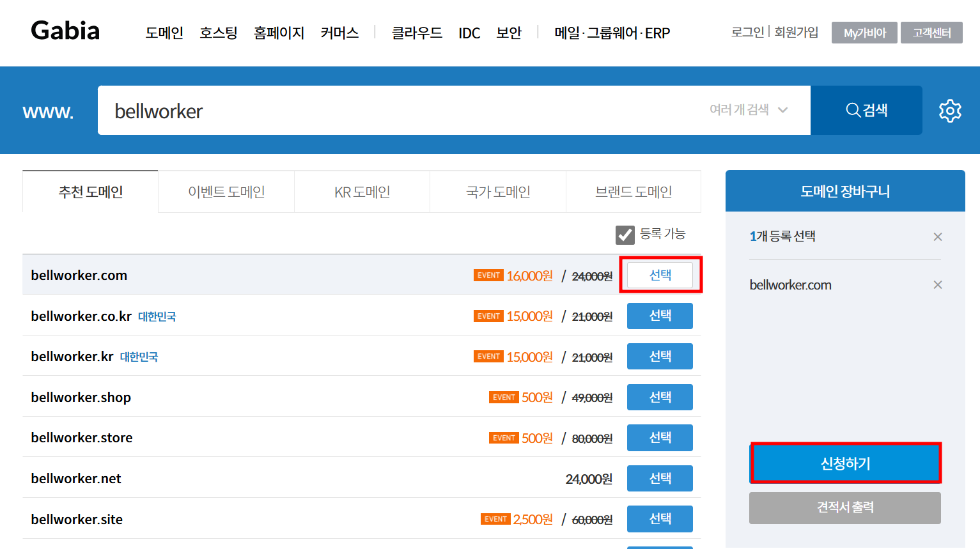The height and width of the screenshot is (549, 980).
Task: Click the bellworker.kr domain name
Action: click(x=72, y=357)
